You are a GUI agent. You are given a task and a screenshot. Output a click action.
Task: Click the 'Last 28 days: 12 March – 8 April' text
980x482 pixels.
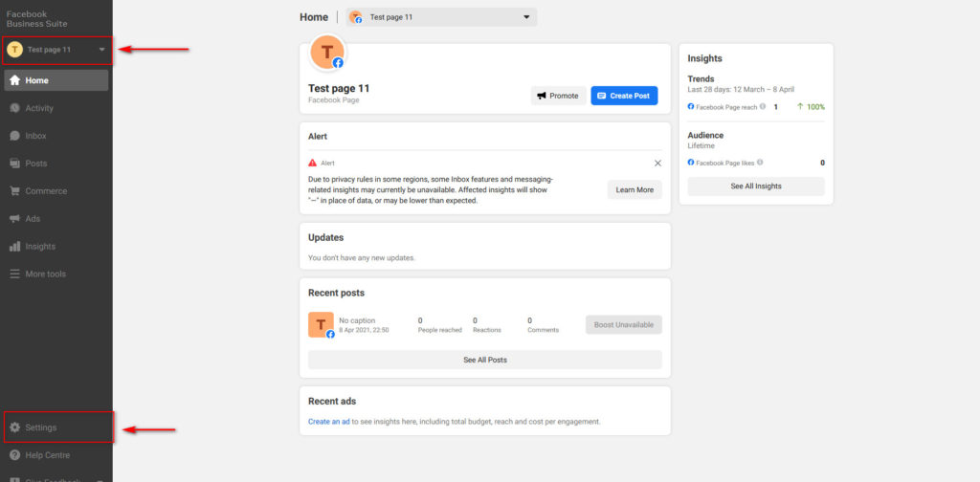pos(741,89)
